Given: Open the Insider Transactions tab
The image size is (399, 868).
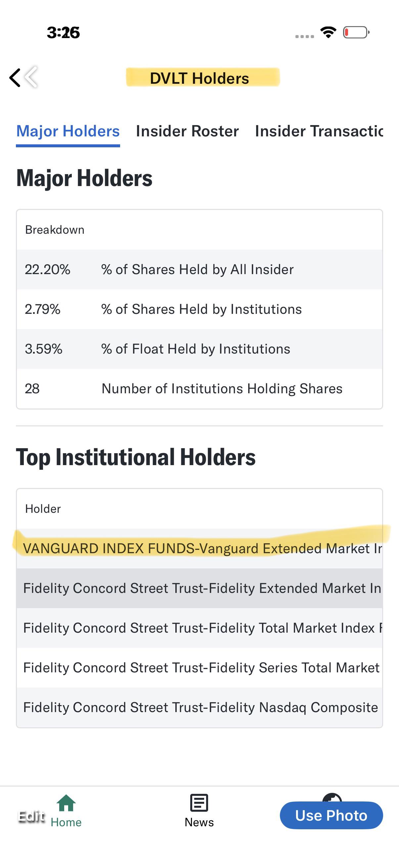Looking at the screenshot, I should [x=319, y=131].
